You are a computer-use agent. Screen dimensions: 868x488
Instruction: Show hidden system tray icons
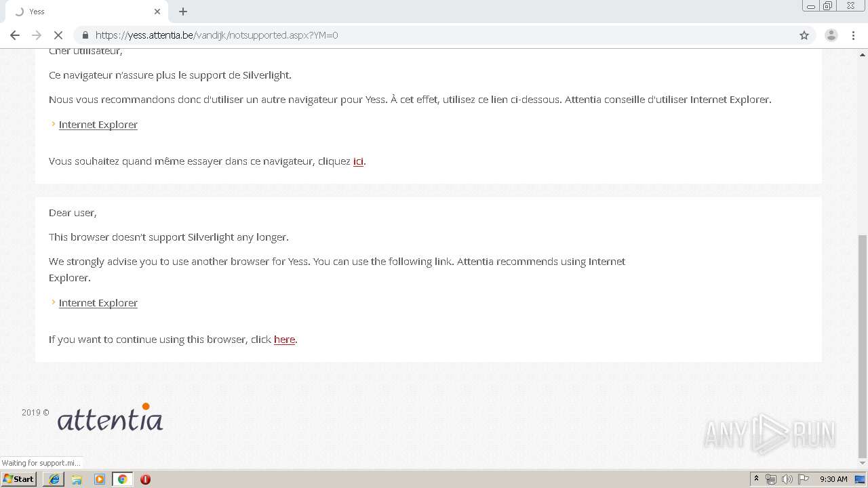[x=756, y=479]
